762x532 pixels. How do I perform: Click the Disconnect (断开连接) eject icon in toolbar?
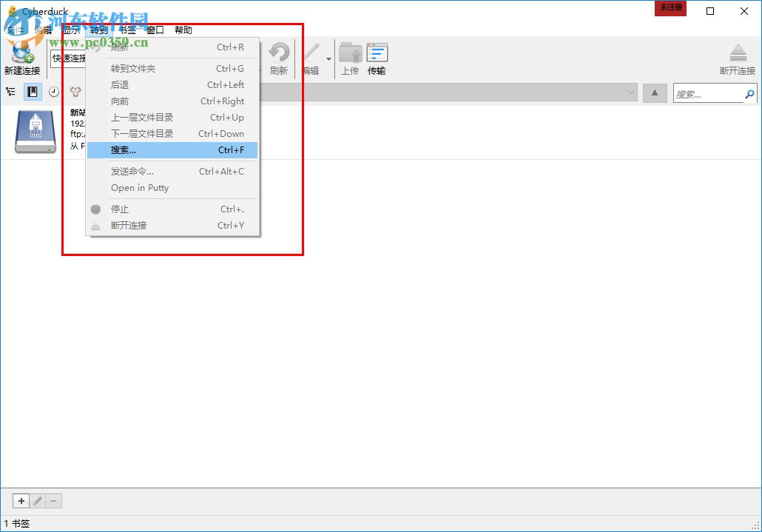(738, 53)
